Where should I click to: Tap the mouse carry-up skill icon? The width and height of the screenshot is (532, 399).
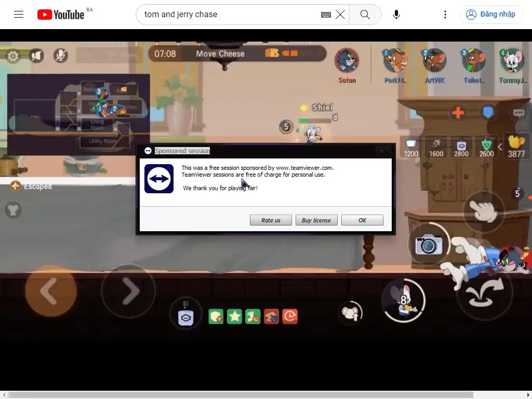point(351,313)
